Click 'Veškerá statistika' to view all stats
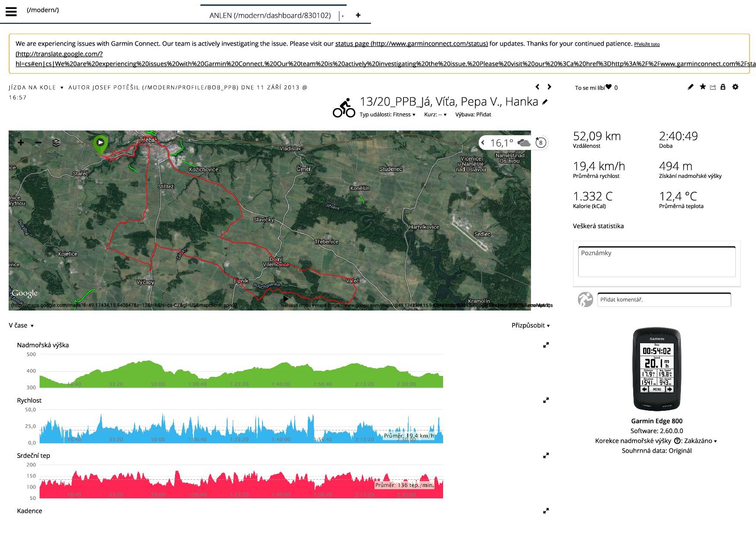The image size is (756, 534). 598,226
